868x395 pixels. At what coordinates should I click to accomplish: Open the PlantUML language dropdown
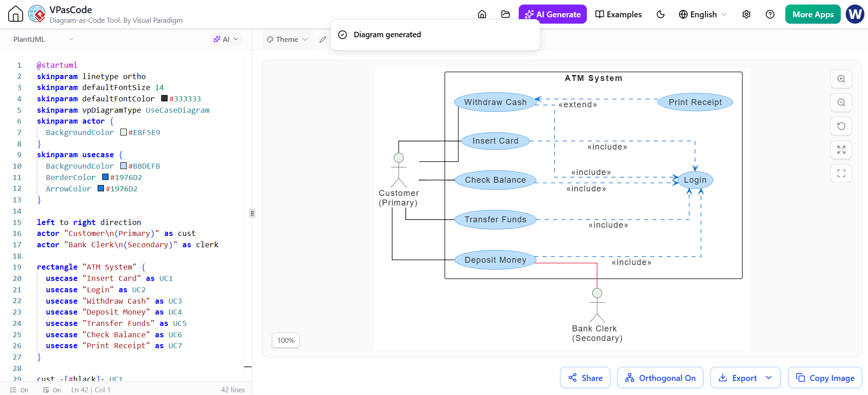coord(43,39)
